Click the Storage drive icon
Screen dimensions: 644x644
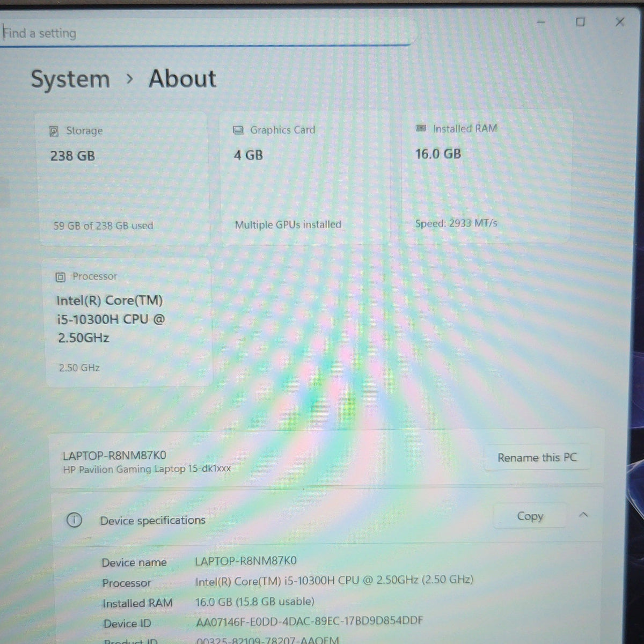click(x=54, y=131)
